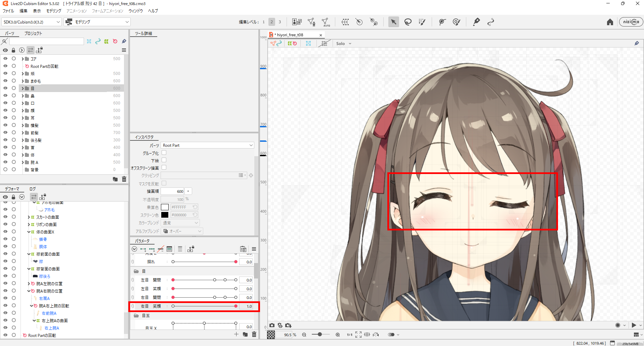Viewport: 644px width, 346px height.
Task: Expand the 目 parts folder
Action: click(23, 88)
